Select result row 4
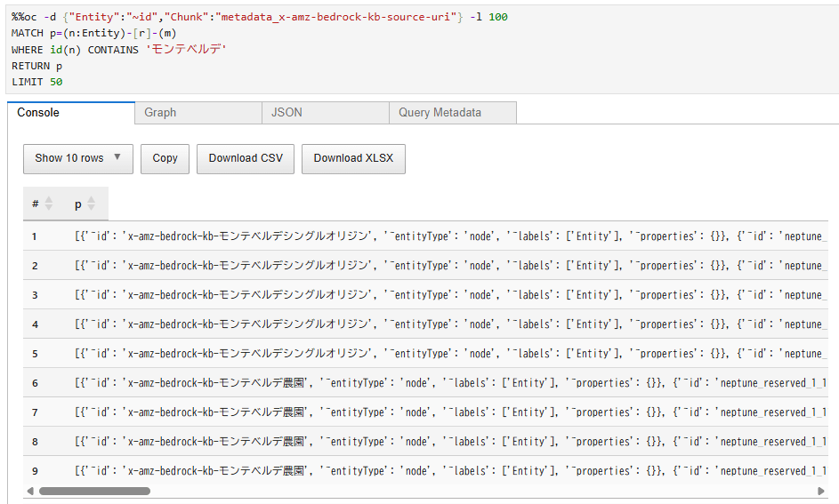Viewport: 839px width, 504px height. pos(425,324)
